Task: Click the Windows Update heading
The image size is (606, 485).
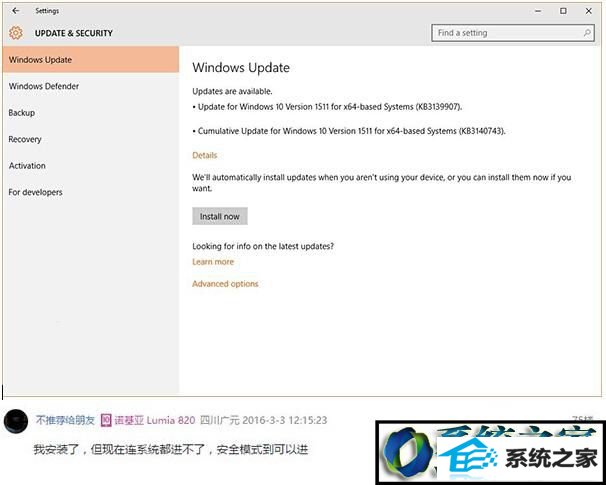Action: [241, 68]
